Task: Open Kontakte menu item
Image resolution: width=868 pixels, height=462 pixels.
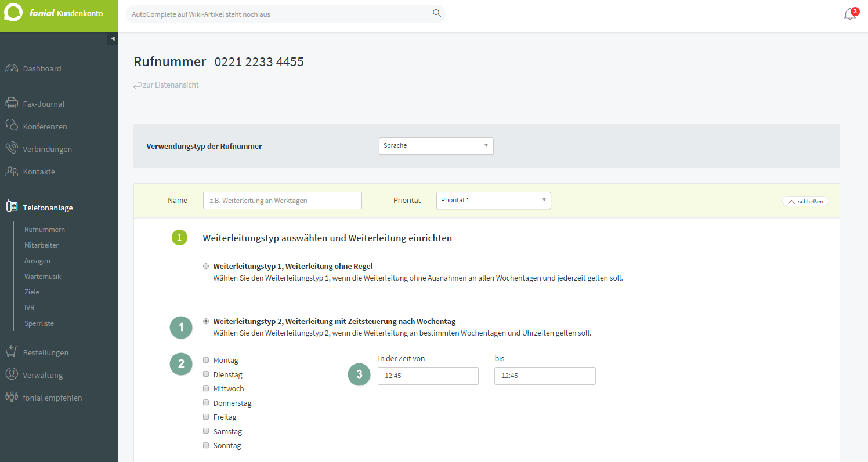Action: pyautogui.click(x=39, y=172)
